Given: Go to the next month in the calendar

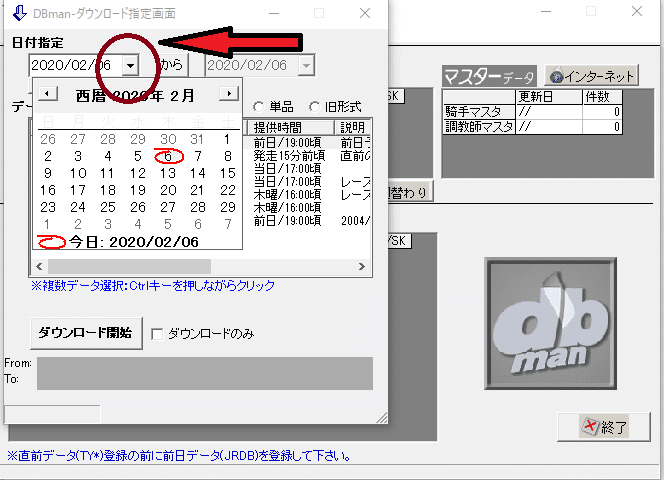Looking at the screenshot, I should [229, 93].
